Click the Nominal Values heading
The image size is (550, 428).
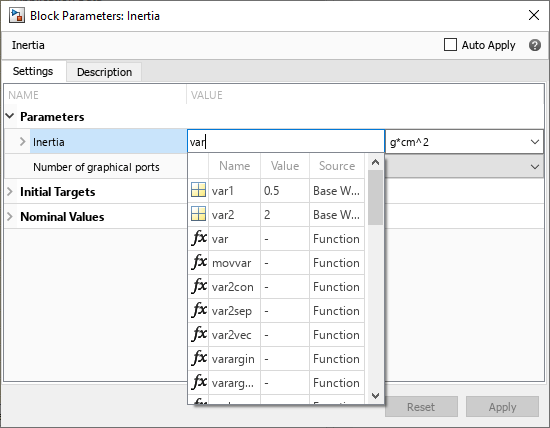coord(62,216)
